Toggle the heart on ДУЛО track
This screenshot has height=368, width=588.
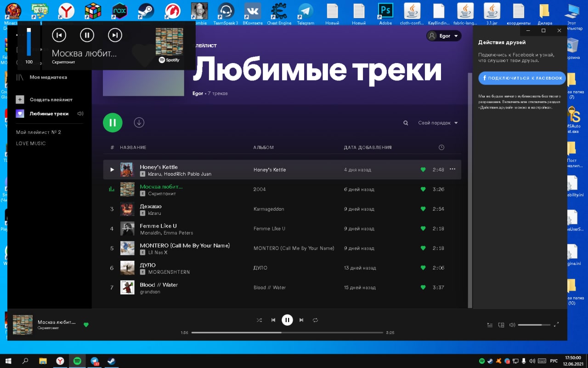coord(423,268)
